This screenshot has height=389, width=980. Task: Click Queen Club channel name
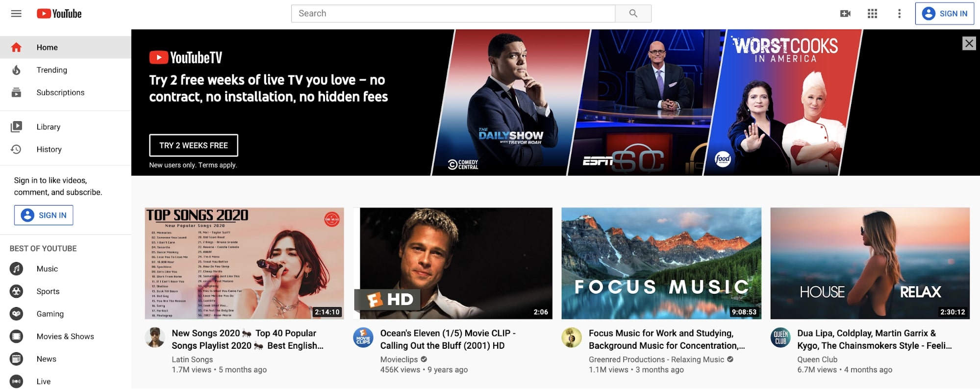tap(817, 360)
